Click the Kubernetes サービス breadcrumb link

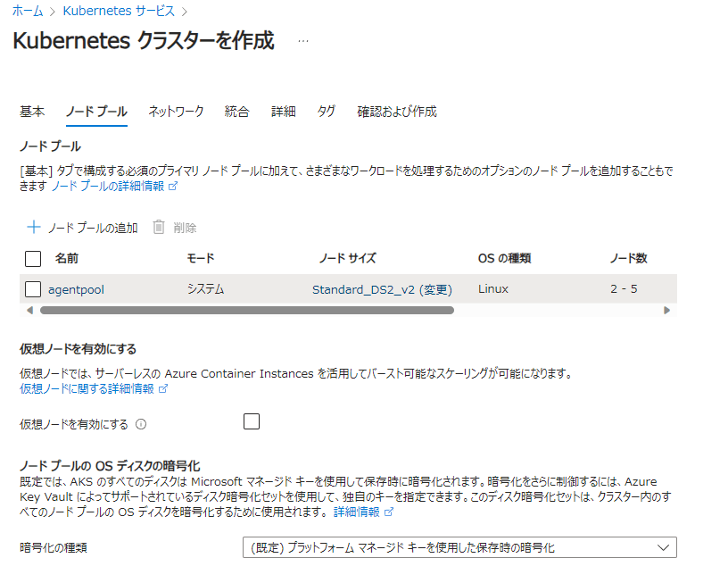pyautogui.click(x=119, y=11)
